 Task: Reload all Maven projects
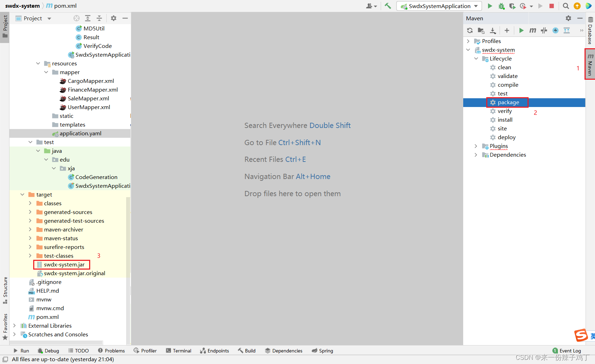click(470, 30)
